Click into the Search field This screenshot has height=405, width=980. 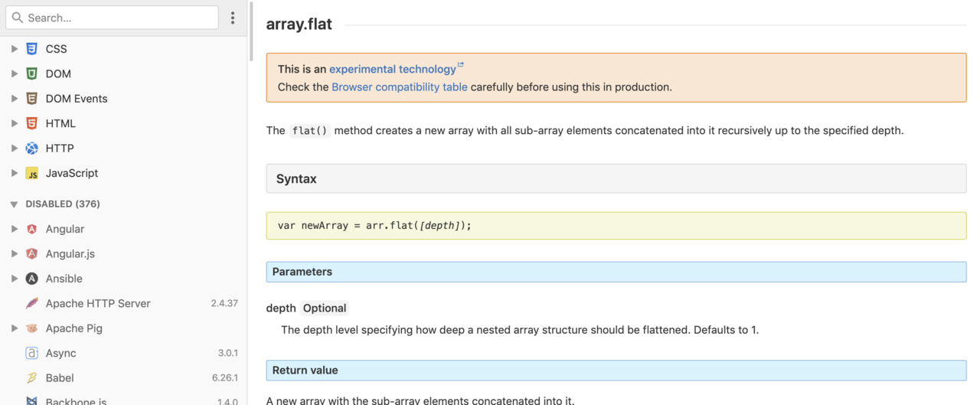click(x=112, y=18)
